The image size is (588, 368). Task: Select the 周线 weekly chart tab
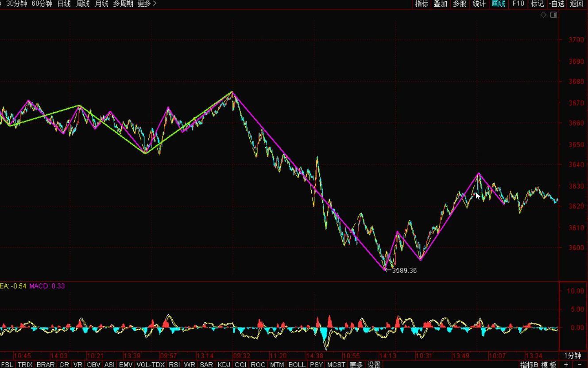tap(83, 4)
